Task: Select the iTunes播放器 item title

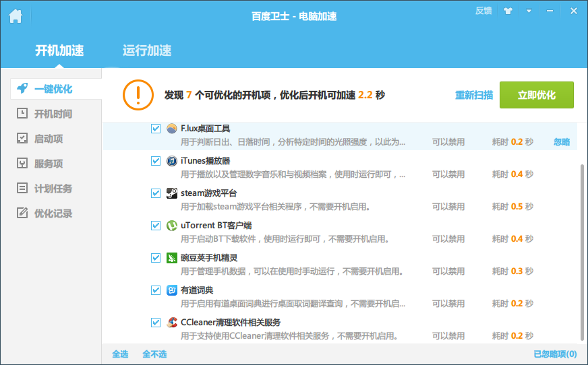Action: tap(206, 161)
